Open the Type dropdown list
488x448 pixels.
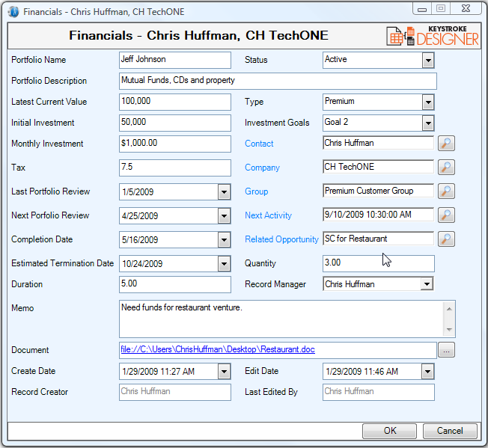(x=428, y=102)
